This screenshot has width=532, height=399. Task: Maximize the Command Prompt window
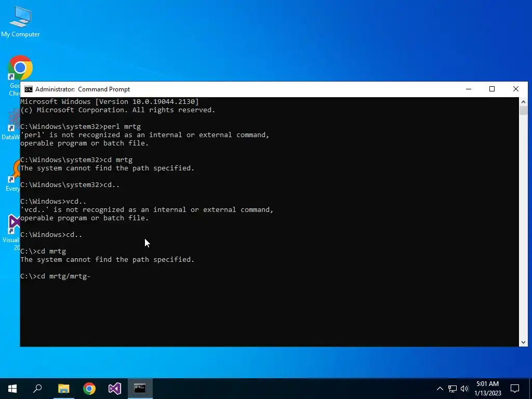coord(492,89)
